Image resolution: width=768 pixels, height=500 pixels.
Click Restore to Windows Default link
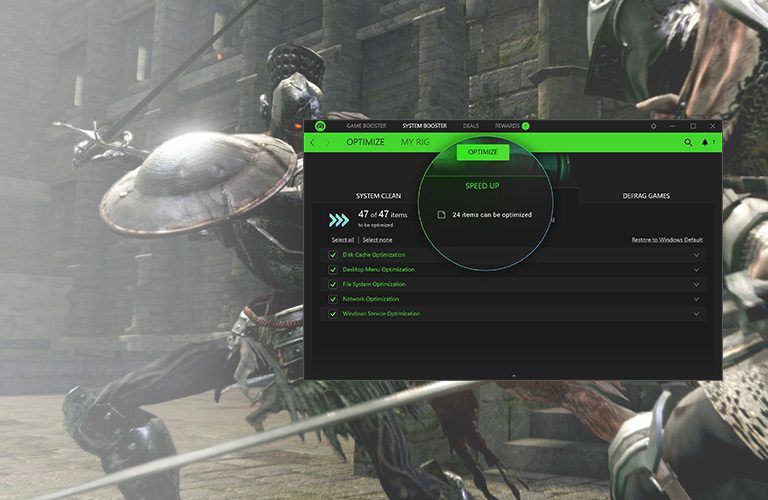tap(667, 240)
